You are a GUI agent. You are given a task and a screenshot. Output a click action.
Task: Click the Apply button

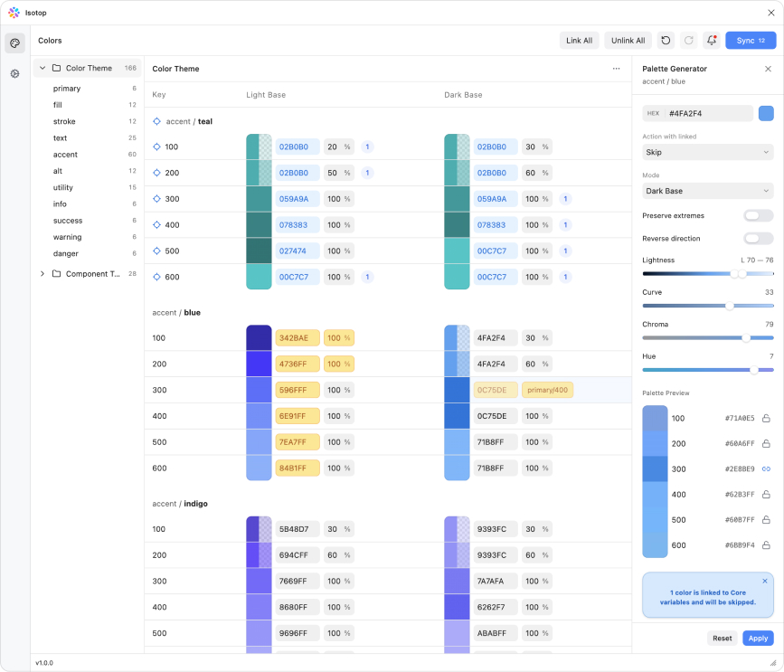(758, 639)
